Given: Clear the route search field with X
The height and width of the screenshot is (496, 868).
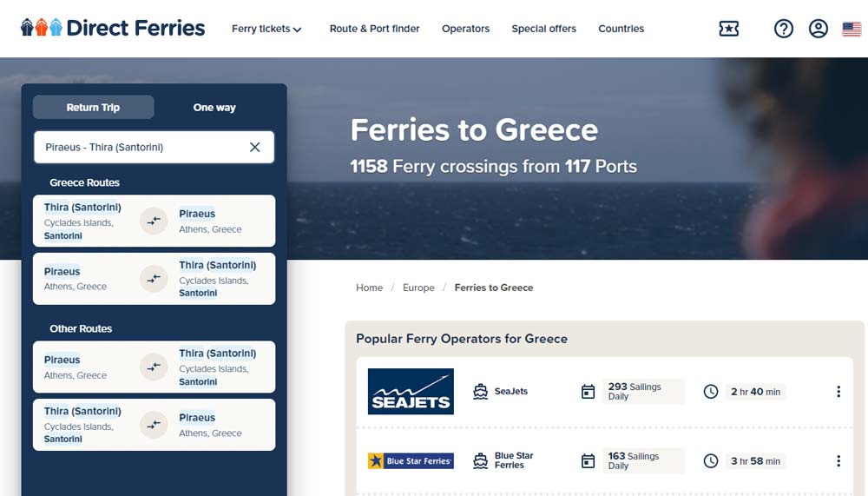Looking at the screenshot, I should (x=255, y=148).
